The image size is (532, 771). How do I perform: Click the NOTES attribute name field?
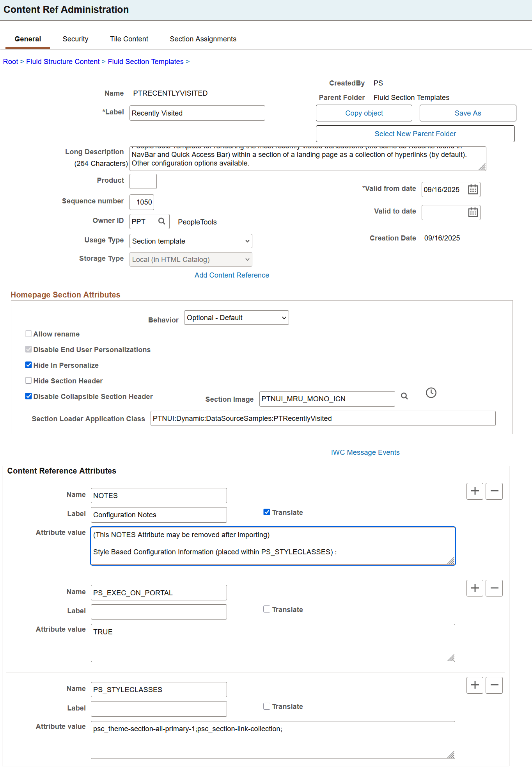(x=159, y=496)
